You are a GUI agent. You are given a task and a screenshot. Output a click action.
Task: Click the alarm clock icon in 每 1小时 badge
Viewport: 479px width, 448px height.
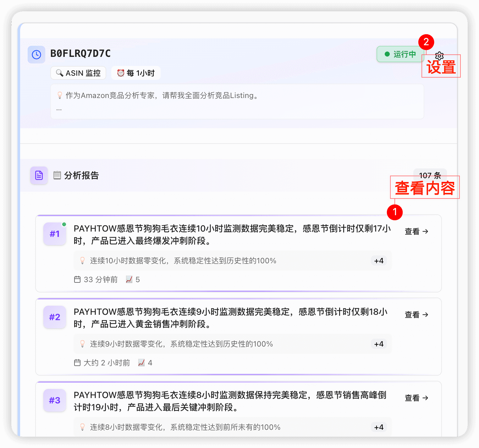(120, 73)
